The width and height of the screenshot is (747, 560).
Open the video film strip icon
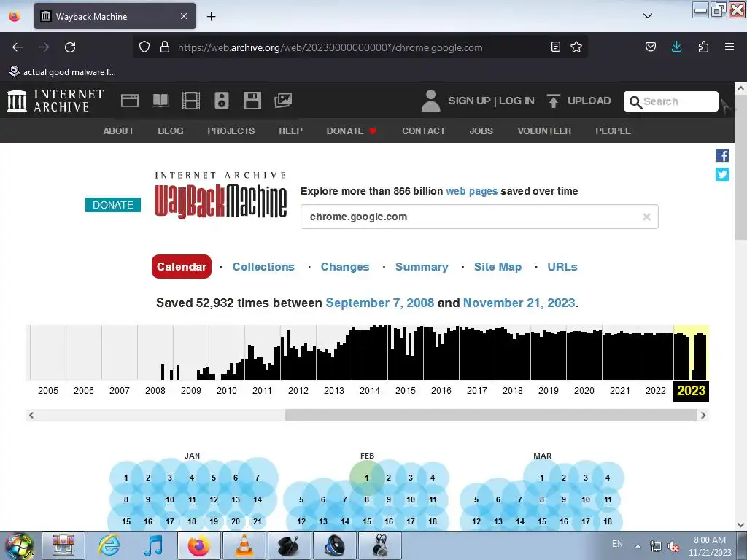coord(190,101)
